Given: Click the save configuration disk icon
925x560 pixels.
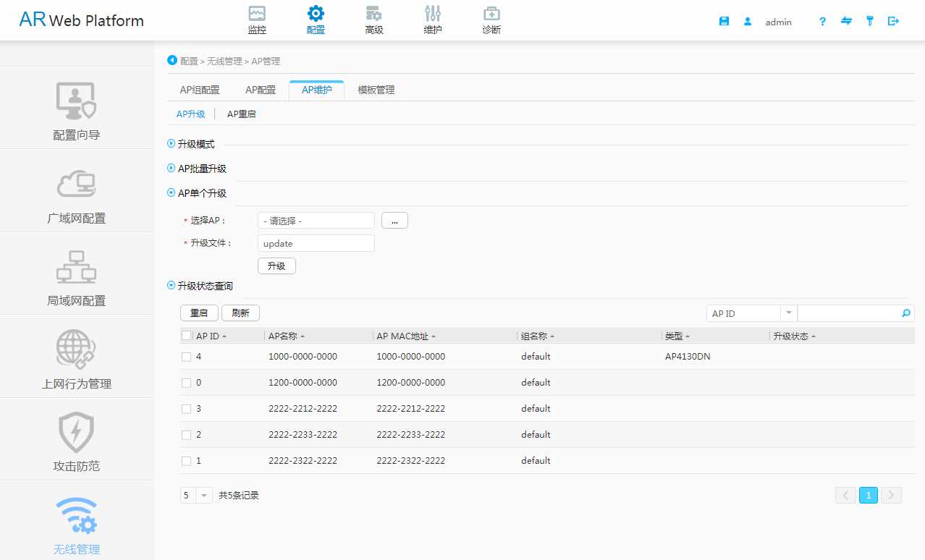Looking at the screenshot, I should pos(724,22).
